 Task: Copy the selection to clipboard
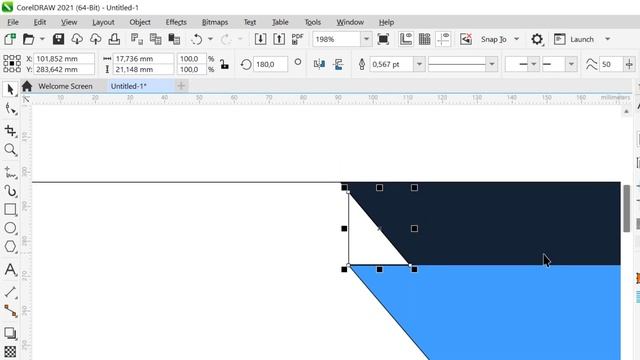coord(156,39)
